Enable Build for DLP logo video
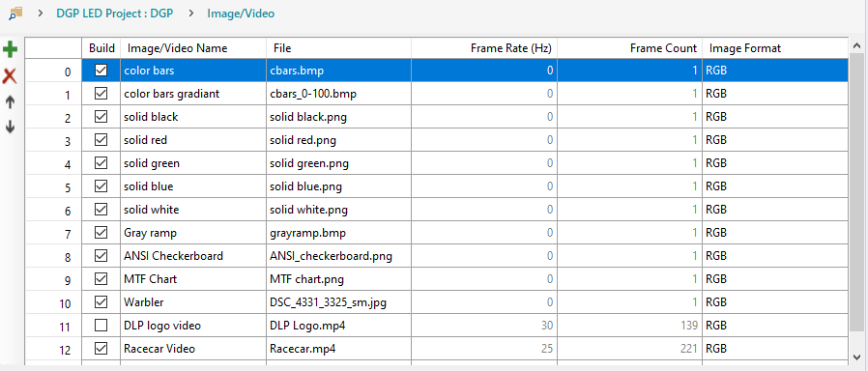The height and width of the screenshot is (371, 868). pyautogui.click(x=101, y=326)
